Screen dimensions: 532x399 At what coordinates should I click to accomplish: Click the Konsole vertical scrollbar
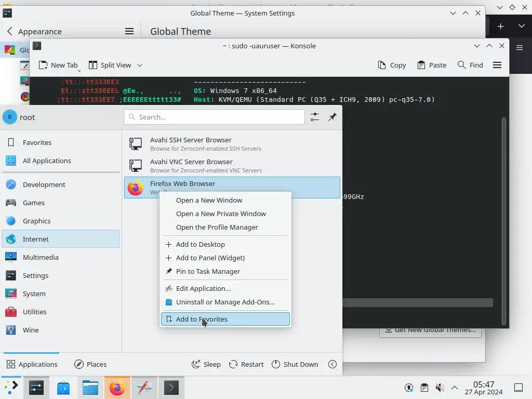[504, 220]
